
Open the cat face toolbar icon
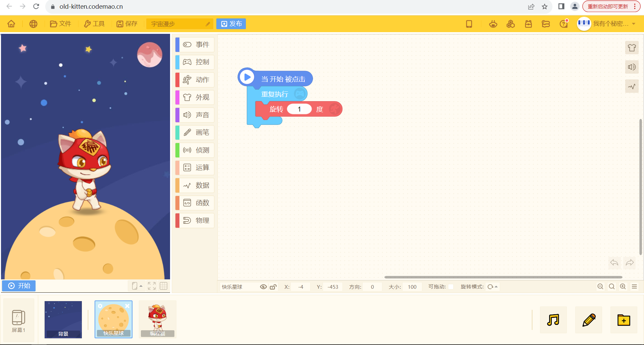point(493,24)
